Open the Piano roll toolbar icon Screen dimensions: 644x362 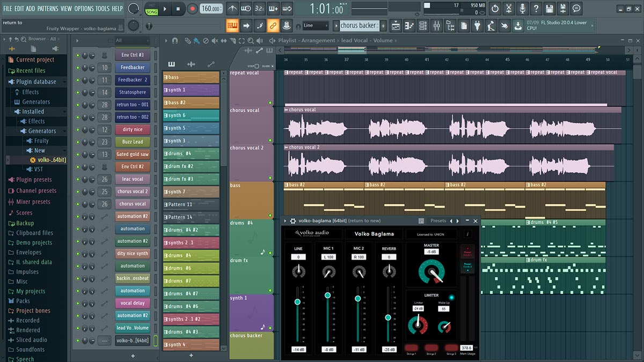[409, 25]
